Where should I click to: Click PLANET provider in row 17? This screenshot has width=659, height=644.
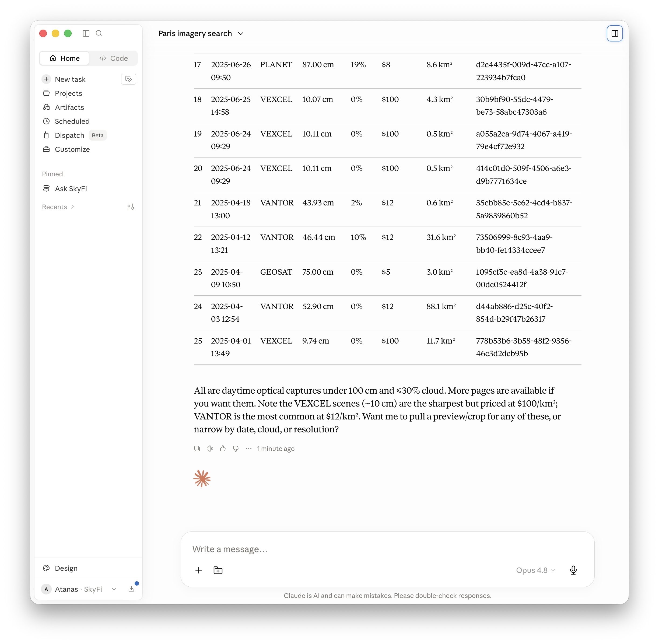(x=276, y=65)
